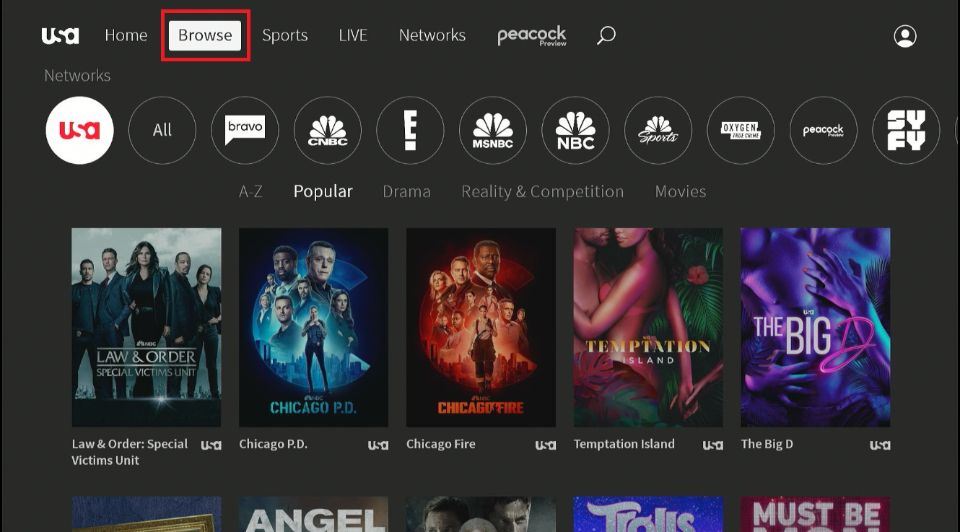This screenshot has height=532, width=960.
Task: Click USA logo beside Chicago Fire title
Action: (x=546, y=445)
